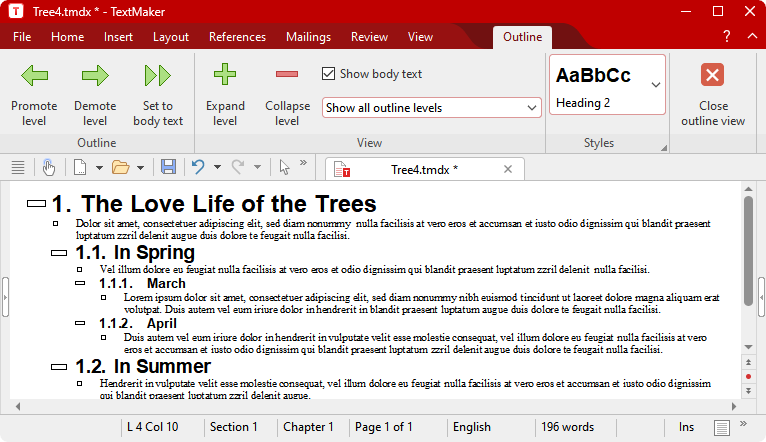The height and width of the screenshot is (442, 766).
Task: Click the Expand level plus icon
Action: click(x=225, y=75)
